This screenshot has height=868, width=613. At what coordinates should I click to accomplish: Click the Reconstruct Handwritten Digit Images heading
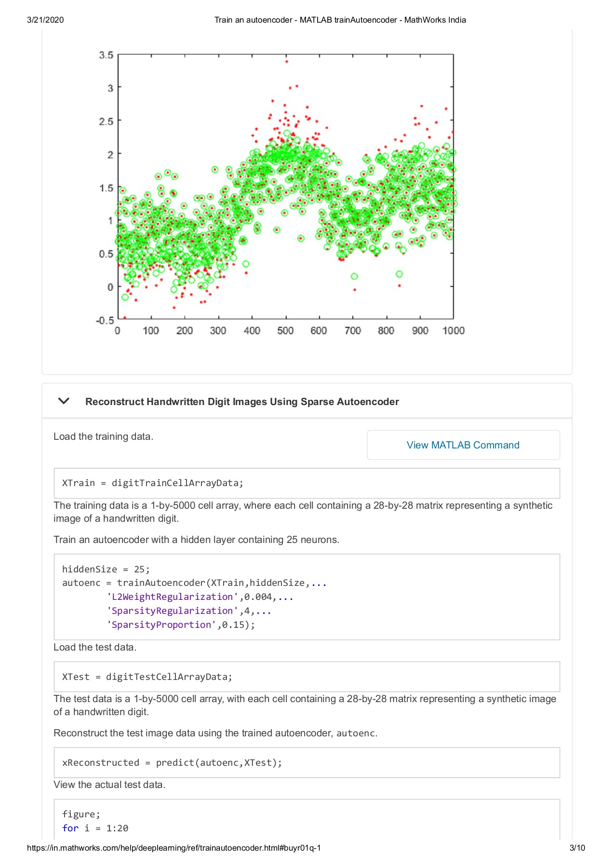(x=242, y=402)
